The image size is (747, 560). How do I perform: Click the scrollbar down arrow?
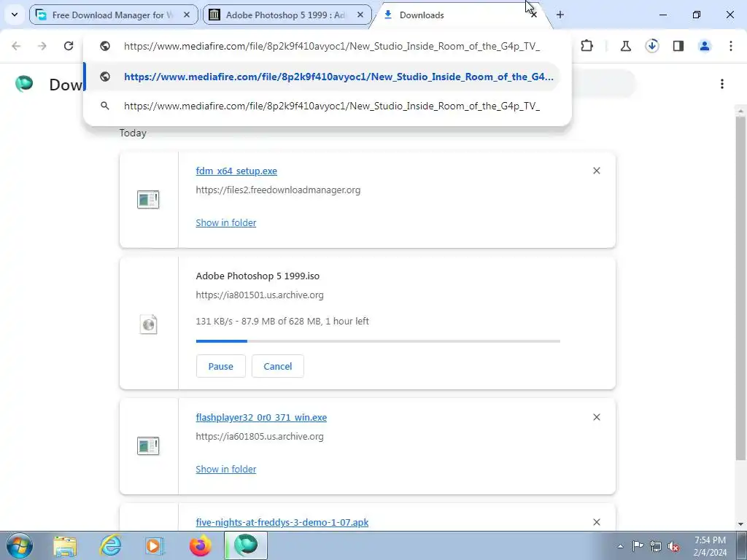(740, 525)
